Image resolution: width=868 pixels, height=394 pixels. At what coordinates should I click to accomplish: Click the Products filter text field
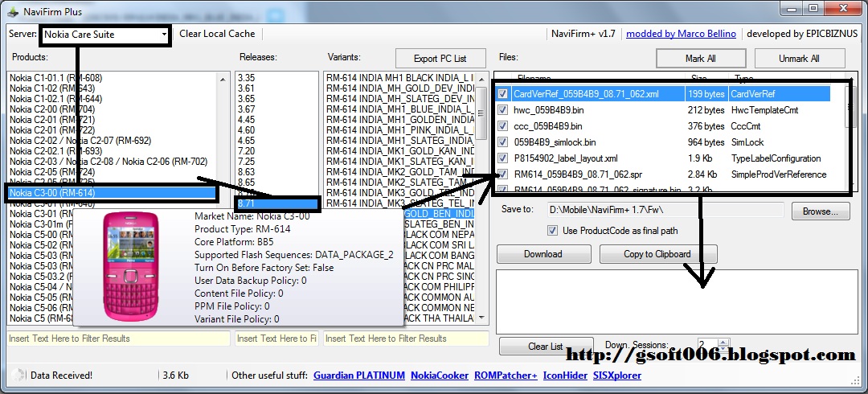pyautogui.click(x=118, y=339)
